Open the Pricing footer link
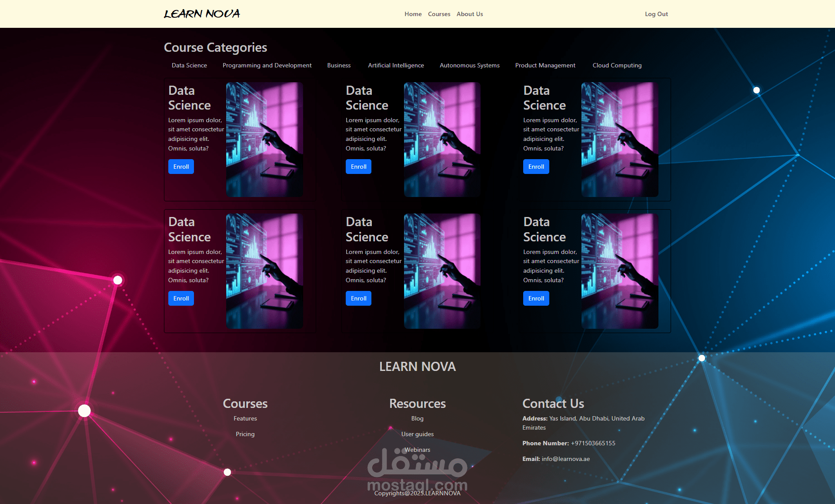 (245, 434)
